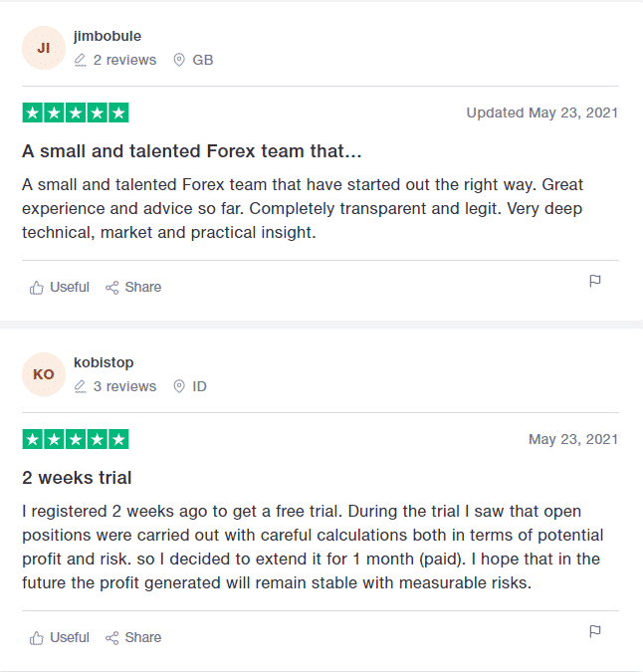
Task: Click thumbs-up icon on kobistop's review
Action: [37, 638]
